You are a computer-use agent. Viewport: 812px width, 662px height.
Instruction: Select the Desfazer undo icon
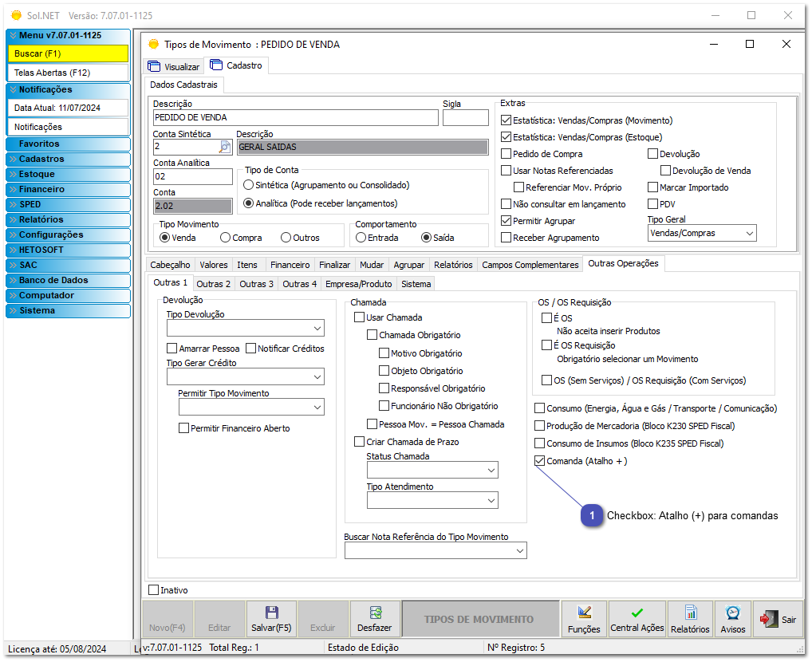coord(375,618)
